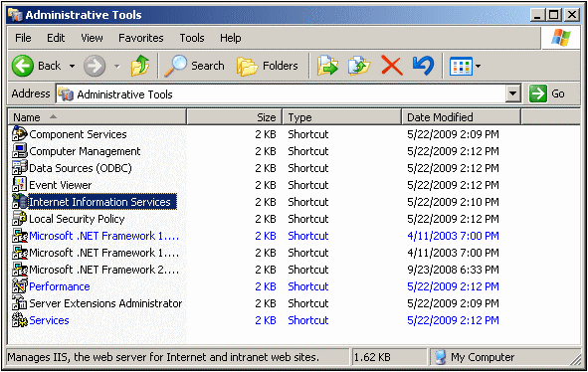Select the blue Microsoft .NET Framework 1 icon
This screenshot has width=588, height=372.
tap(20, 236)
